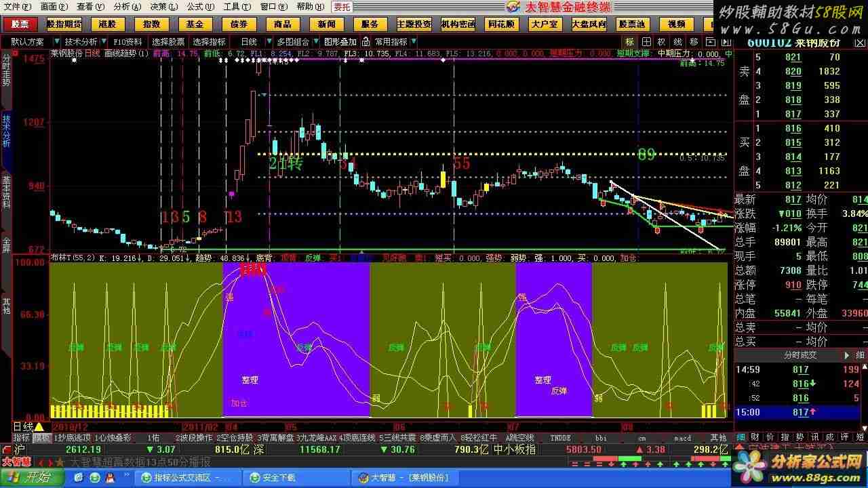
Task: Click the lock icon next to 图形叠加
Action: tap(366, 41)
